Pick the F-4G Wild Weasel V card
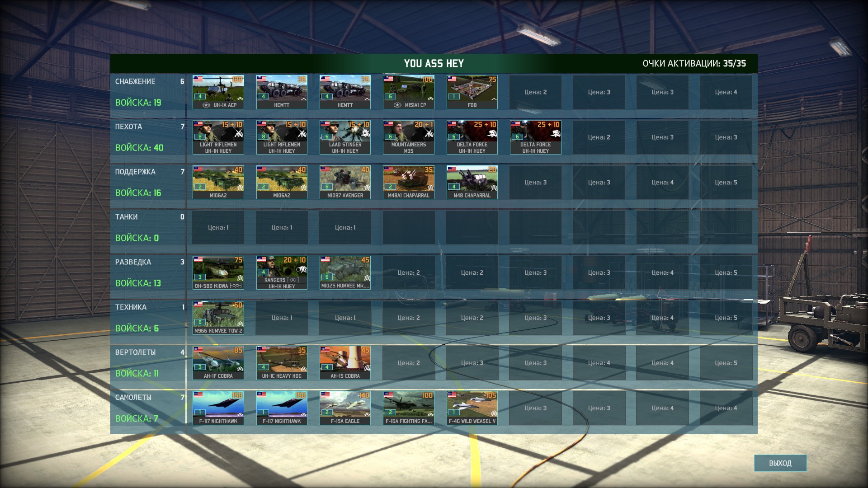This screenshot has width=868, height=488. coord(472,408)
